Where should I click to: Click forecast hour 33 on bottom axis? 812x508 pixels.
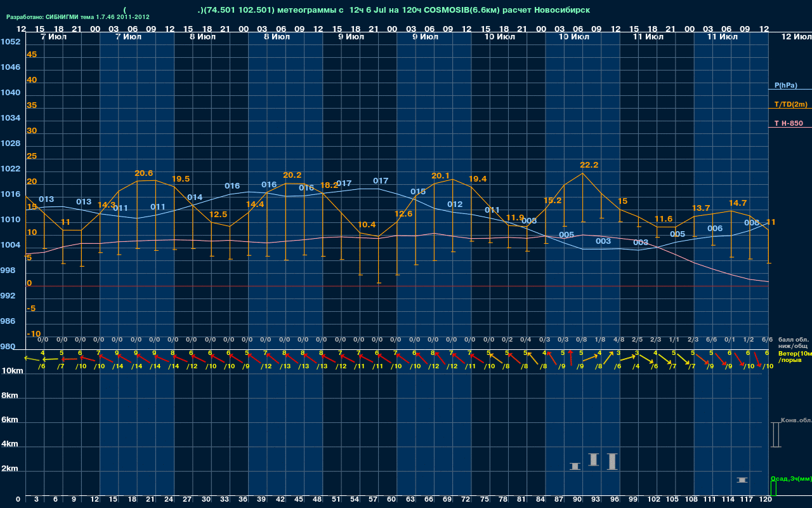click(x=225, y=499)
